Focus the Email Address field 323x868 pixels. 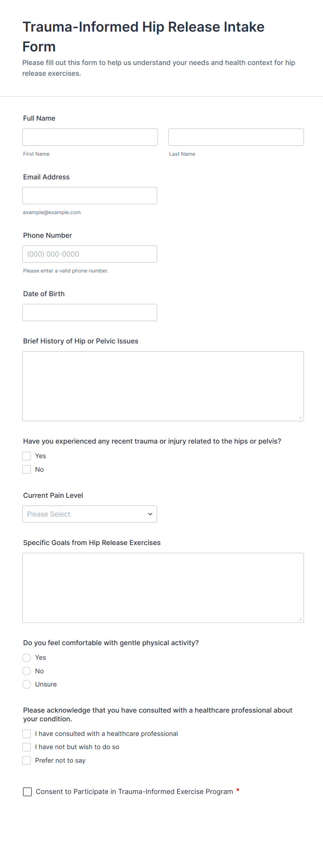pos(90,195)
